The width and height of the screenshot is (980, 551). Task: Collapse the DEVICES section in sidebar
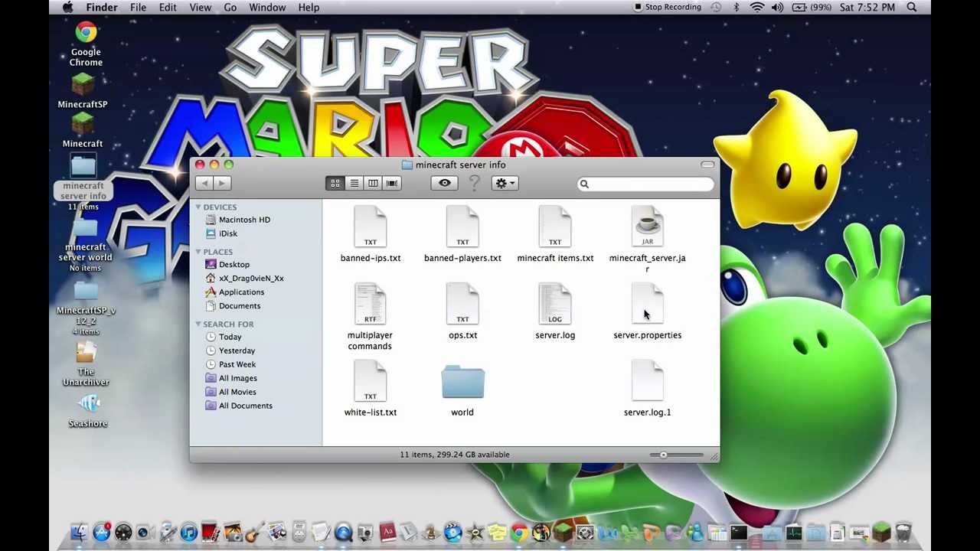pos(198,207)
